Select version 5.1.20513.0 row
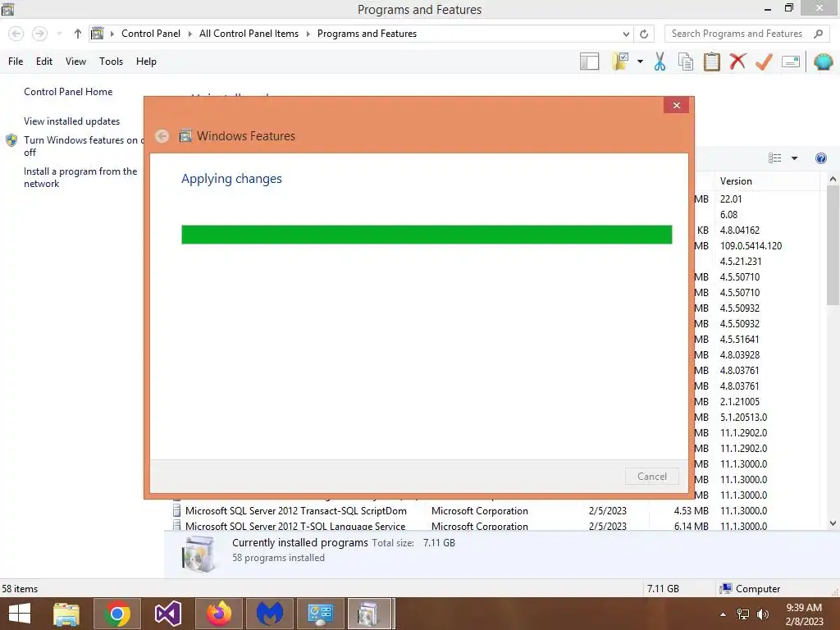 (743, 417)
